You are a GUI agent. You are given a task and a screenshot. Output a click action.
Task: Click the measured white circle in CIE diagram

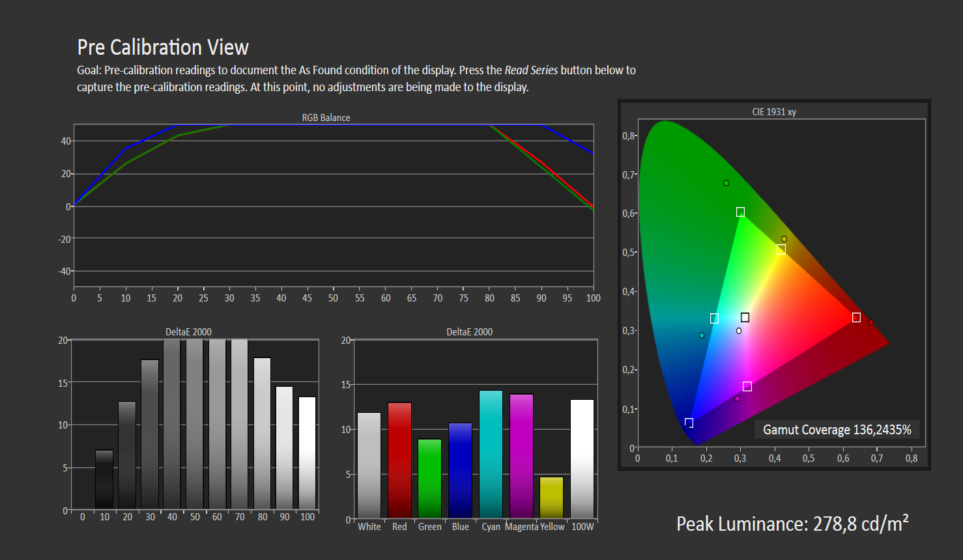click(x=738, y=331)
